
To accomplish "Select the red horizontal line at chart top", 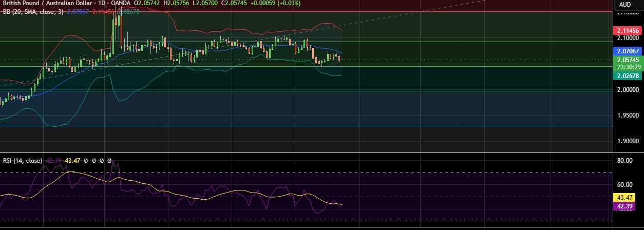I will (x=308, y=11).
